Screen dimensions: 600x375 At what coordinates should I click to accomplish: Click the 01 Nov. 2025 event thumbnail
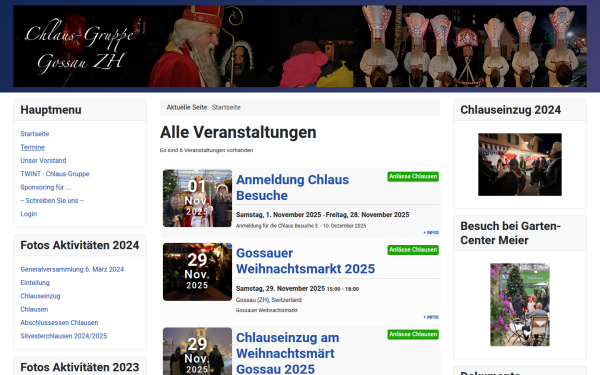pos(197,198)
